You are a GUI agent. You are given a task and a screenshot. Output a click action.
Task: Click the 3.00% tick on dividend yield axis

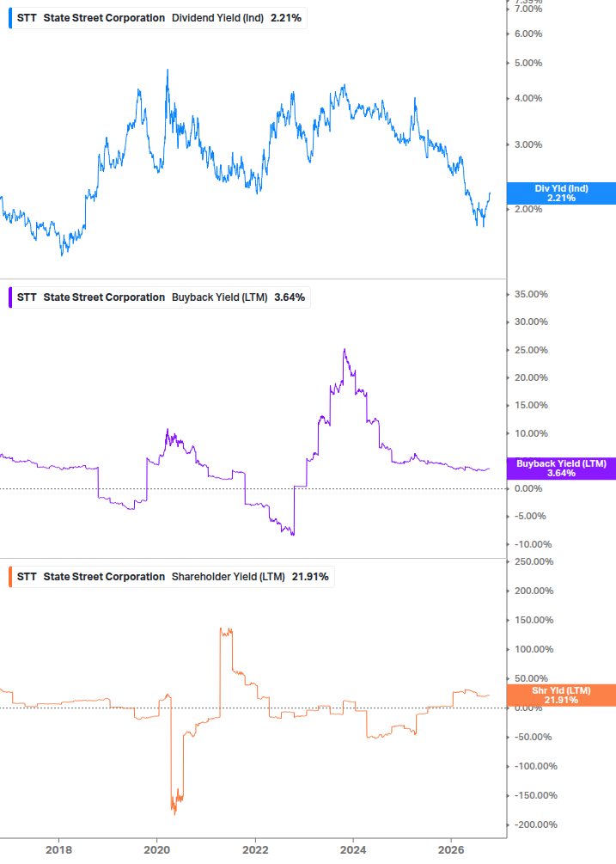[528, 145]
